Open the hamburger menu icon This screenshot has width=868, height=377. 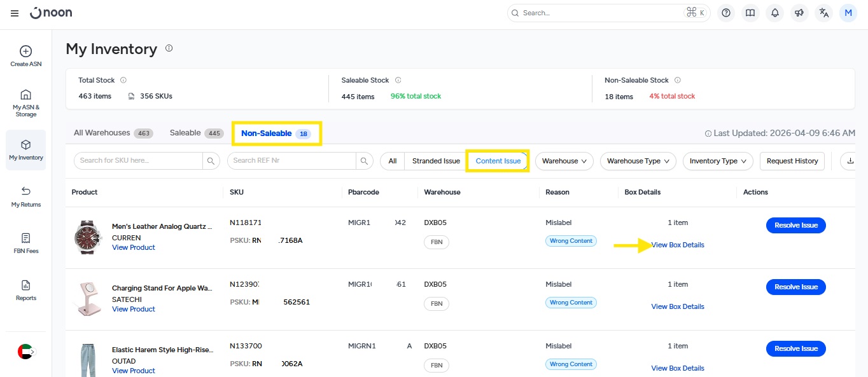click(15, 13)
